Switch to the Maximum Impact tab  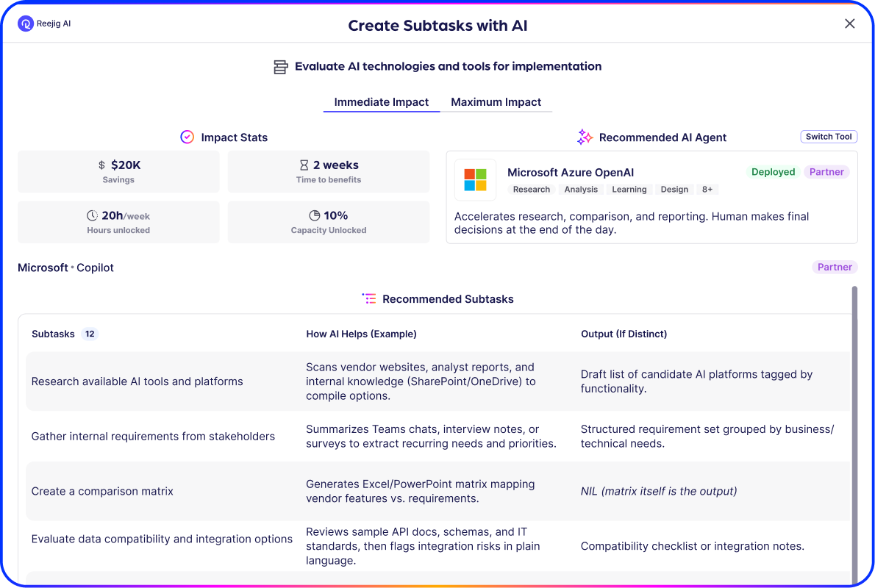tap(496, 102)
